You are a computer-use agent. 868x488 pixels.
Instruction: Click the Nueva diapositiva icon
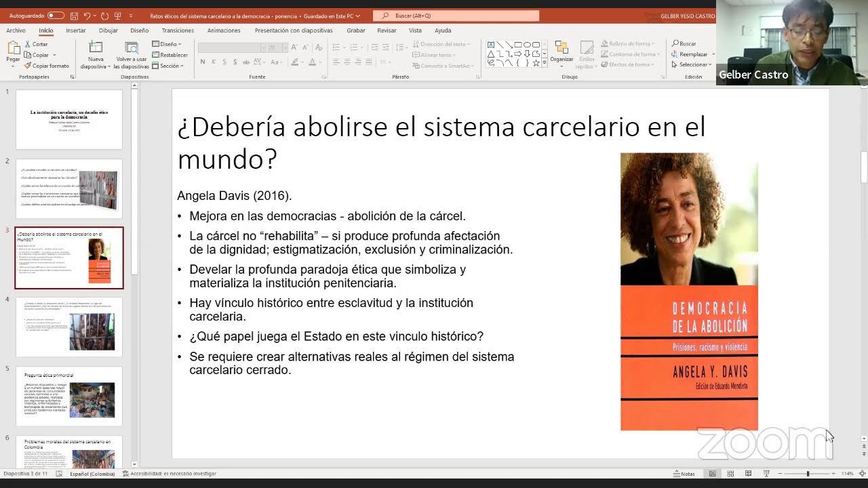[96, 47]
